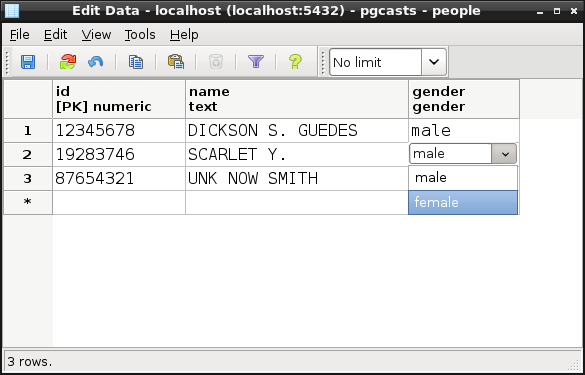The image size is (585, 375).
Task: Click the yellow Help question mark icon
Action: pyautogui.click(x=295, y=62)
